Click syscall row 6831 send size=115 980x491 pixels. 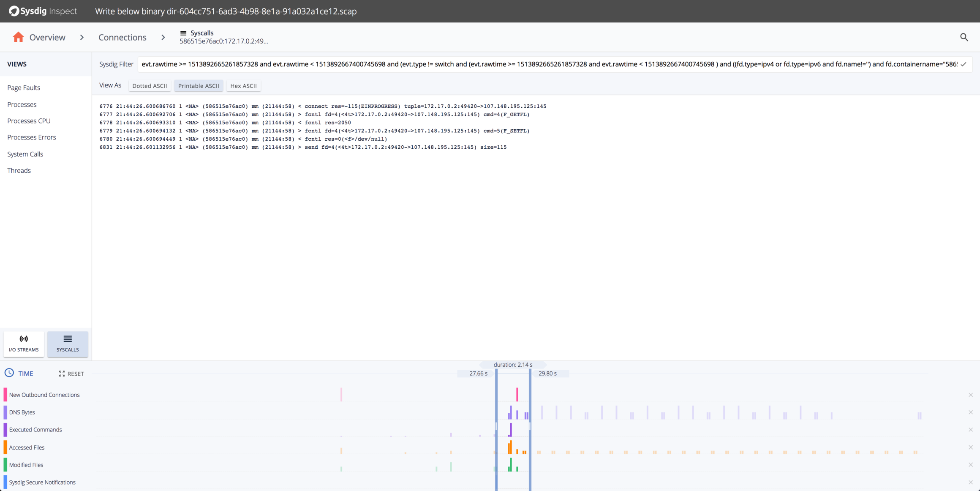303,147
